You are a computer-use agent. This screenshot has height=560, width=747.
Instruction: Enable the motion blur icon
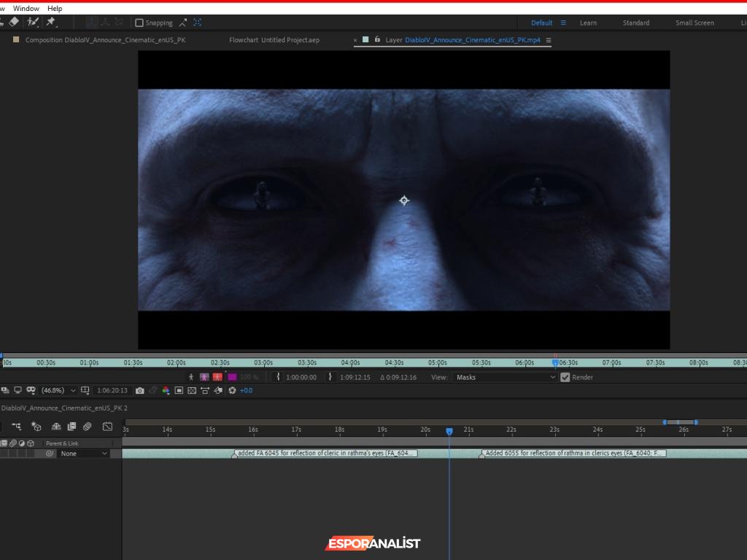coord(88,426)
